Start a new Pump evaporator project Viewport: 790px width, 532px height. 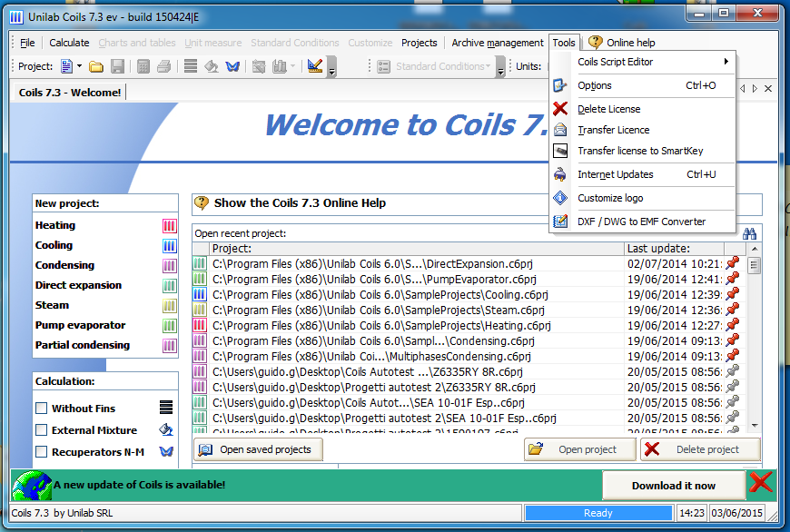click(80, 325)
